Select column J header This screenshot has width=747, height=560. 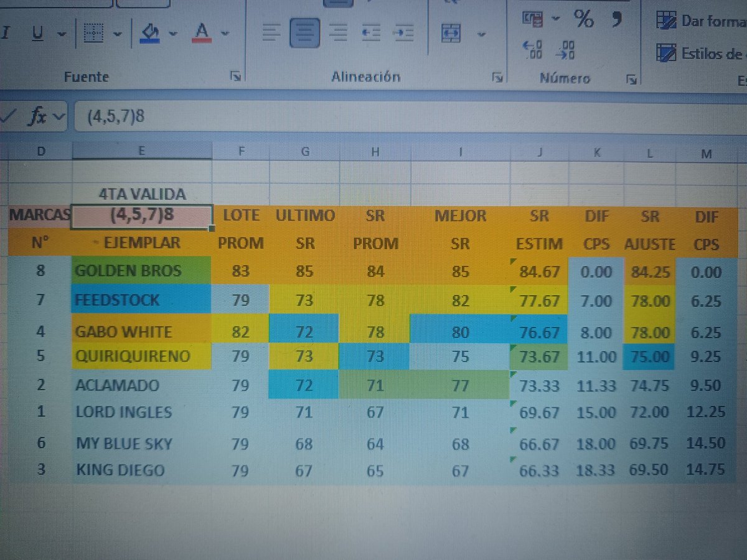(539, 154)
